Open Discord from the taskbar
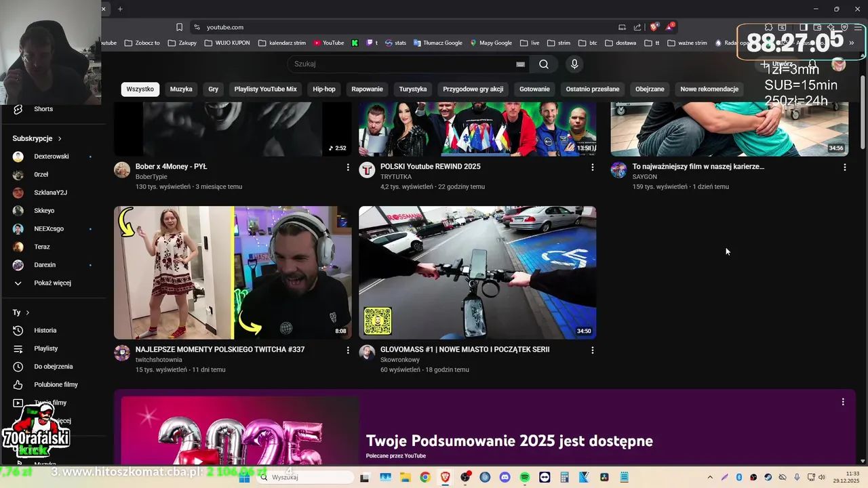Viewport: 868px width, 488px height. (x=505, y=477)
